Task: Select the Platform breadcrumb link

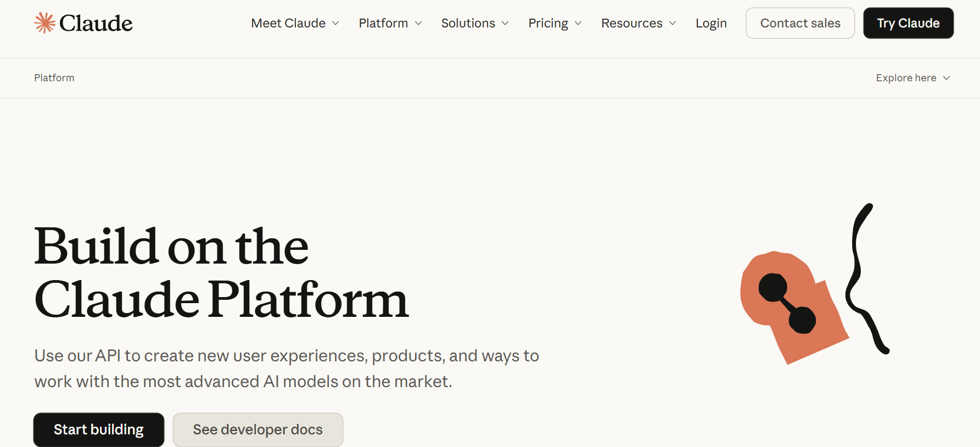Action: [54, 78]
